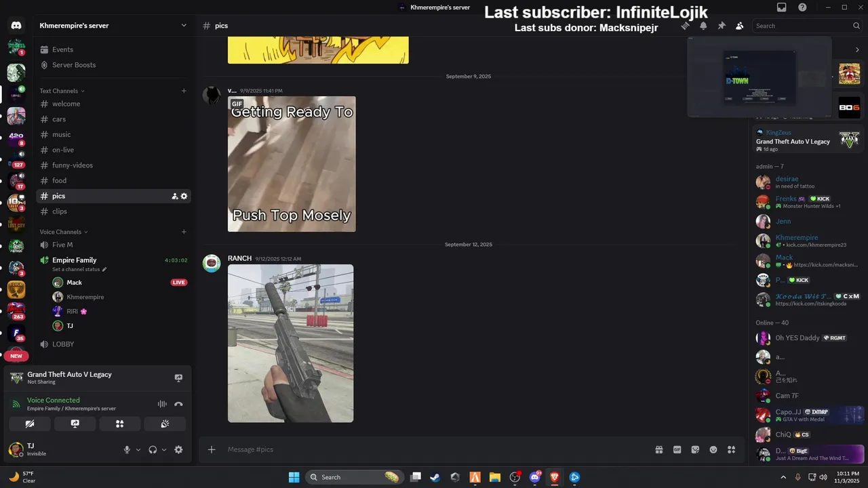Image resolution: width=868 pixels, height=488 pixels.
Task: Toggle member list icon in header
Action: 740,26
